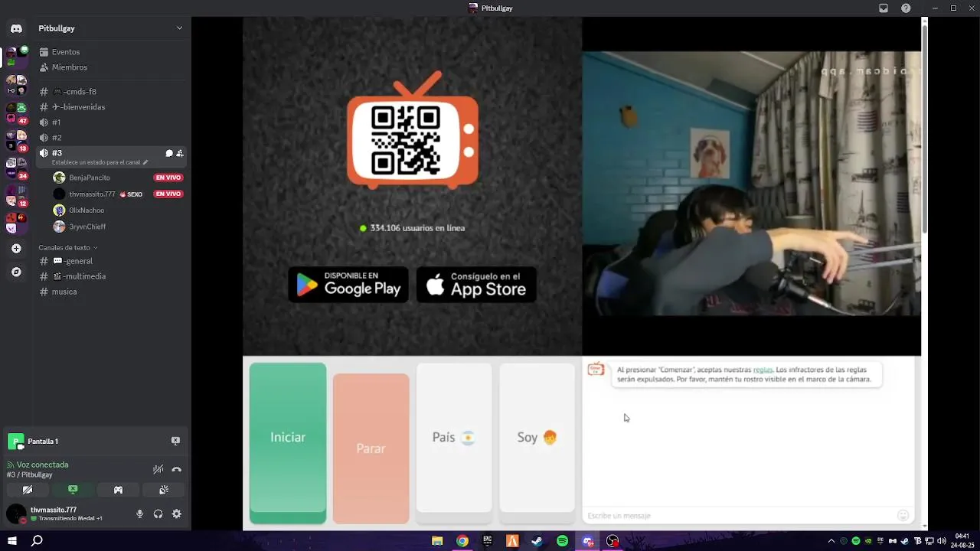
Task: Toggle noise suppression icon
Action: click(x=158, y=469)
